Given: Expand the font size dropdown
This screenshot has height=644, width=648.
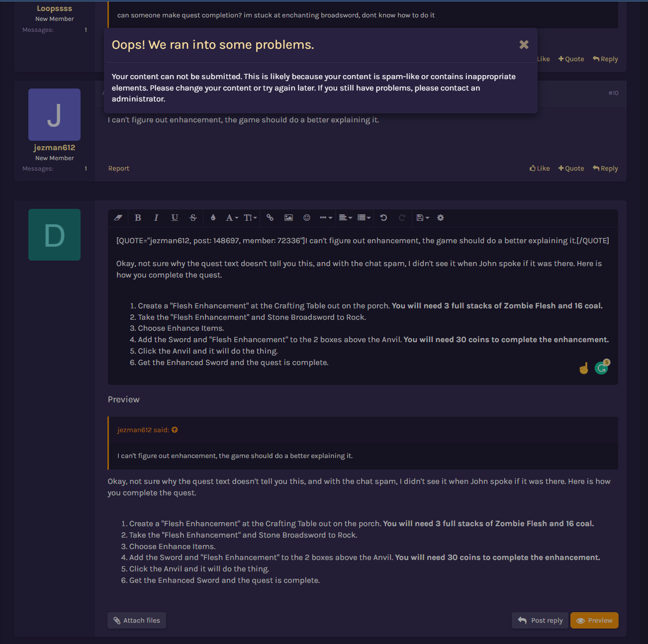Looking at the screenshot, I should pos(250,218).
